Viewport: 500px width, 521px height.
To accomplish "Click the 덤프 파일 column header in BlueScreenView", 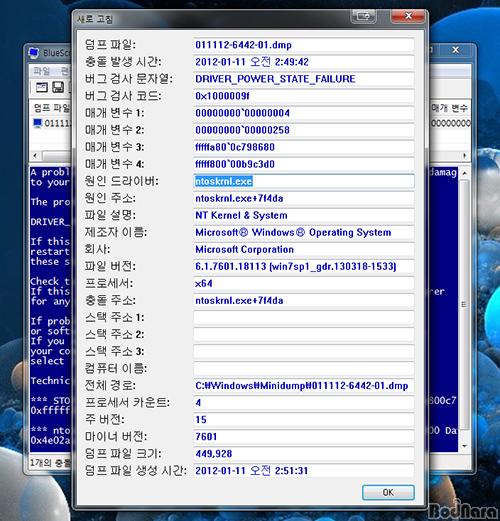I will [x=52, y=108].
